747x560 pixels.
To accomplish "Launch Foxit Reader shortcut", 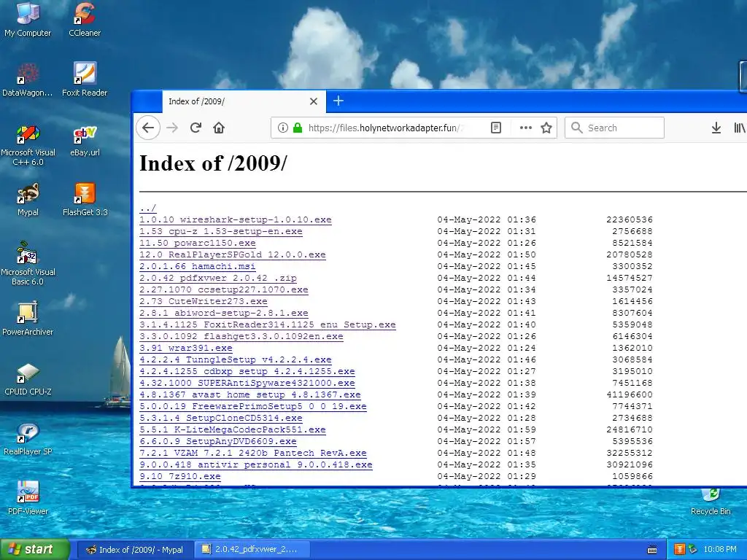I will [x=85, y=79].
